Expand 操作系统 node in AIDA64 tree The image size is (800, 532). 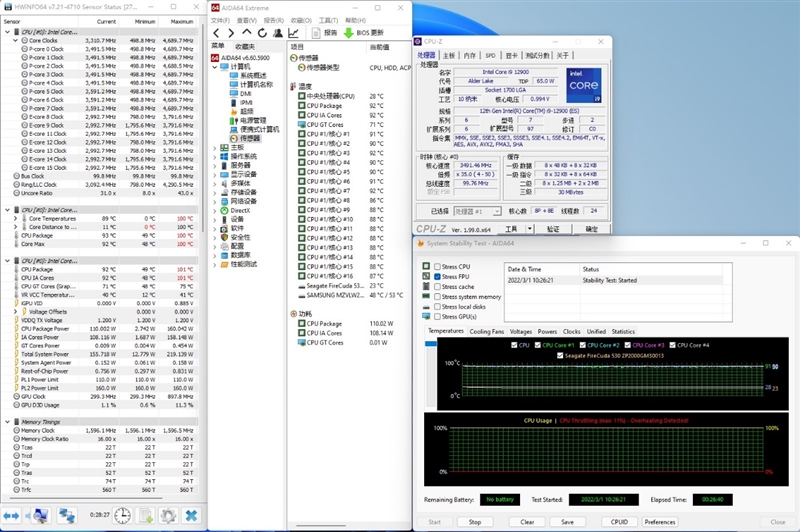215,157
